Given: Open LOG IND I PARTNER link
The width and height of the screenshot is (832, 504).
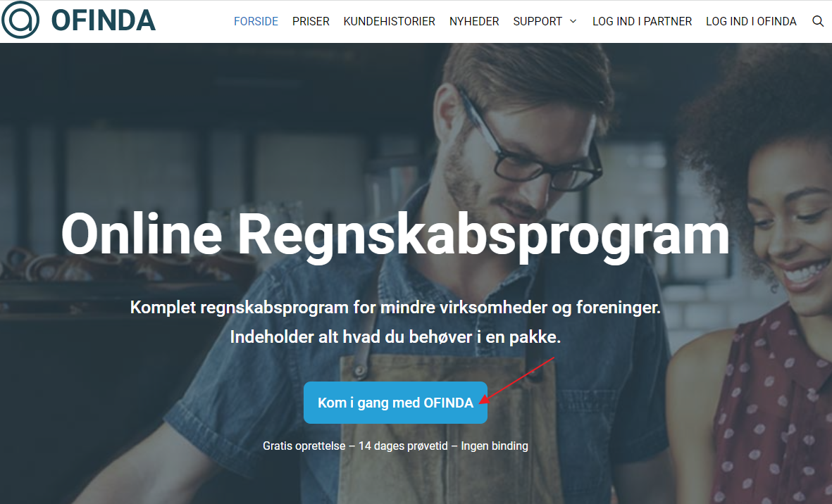Looking at the screenshot, I should [x=642, y=21].
